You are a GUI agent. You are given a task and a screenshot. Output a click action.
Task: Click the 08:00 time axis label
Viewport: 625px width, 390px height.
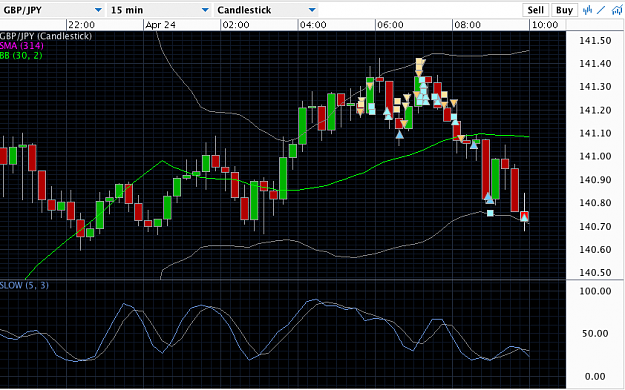[x=468, y=25]
